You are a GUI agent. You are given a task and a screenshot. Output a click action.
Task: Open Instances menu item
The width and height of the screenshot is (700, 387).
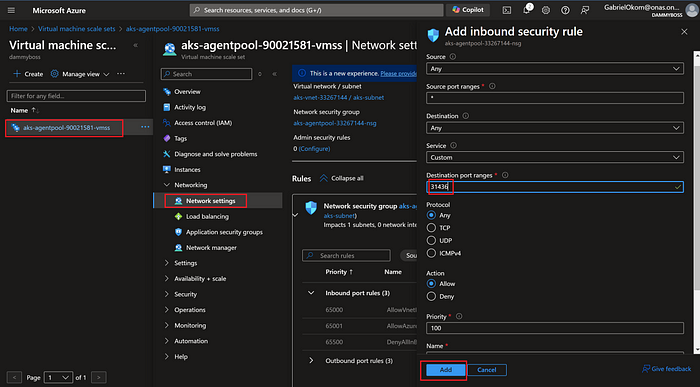coord(188,170)
